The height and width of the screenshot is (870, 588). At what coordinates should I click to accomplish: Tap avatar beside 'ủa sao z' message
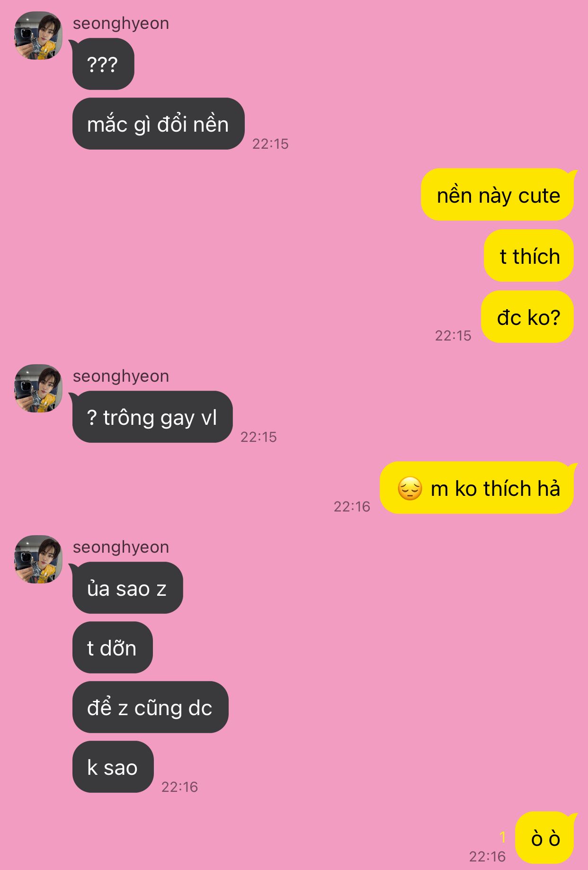point(38,559)
